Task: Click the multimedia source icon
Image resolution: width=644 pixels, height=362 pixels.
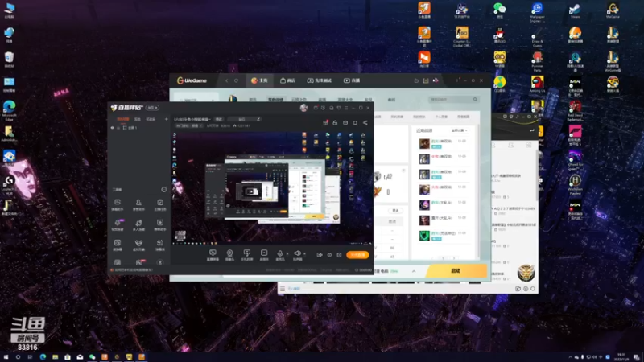Action: [x=264, y=255]
